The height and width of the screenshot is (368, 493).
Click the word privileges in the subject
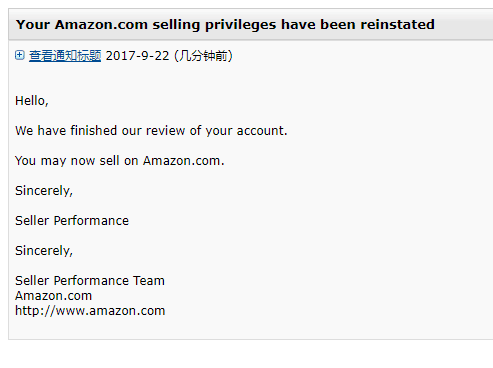pos(240,25)
